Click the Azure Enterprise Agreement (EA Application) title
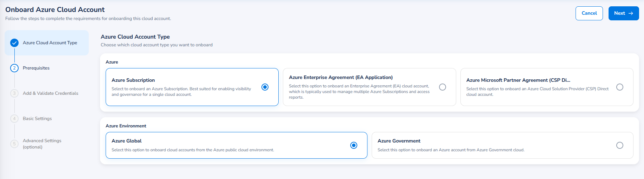This screenshot has width=644, height=179. (x=341, y=78)
